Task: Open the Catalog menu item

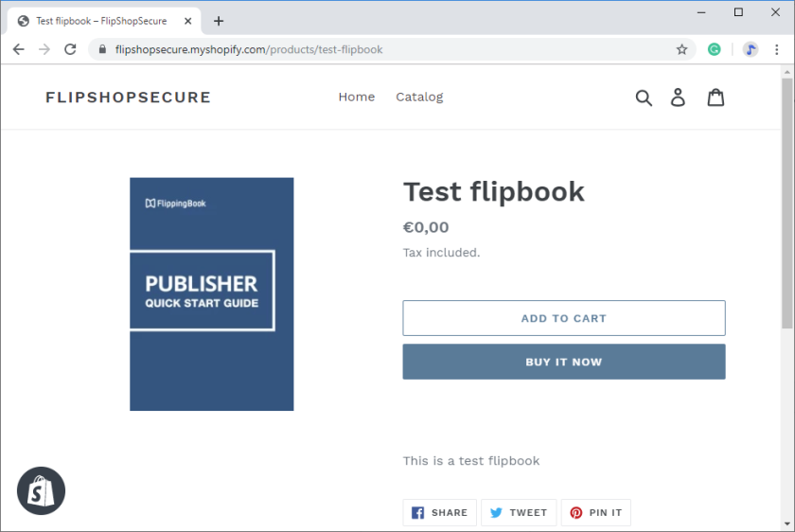Action: coord(419,97)
